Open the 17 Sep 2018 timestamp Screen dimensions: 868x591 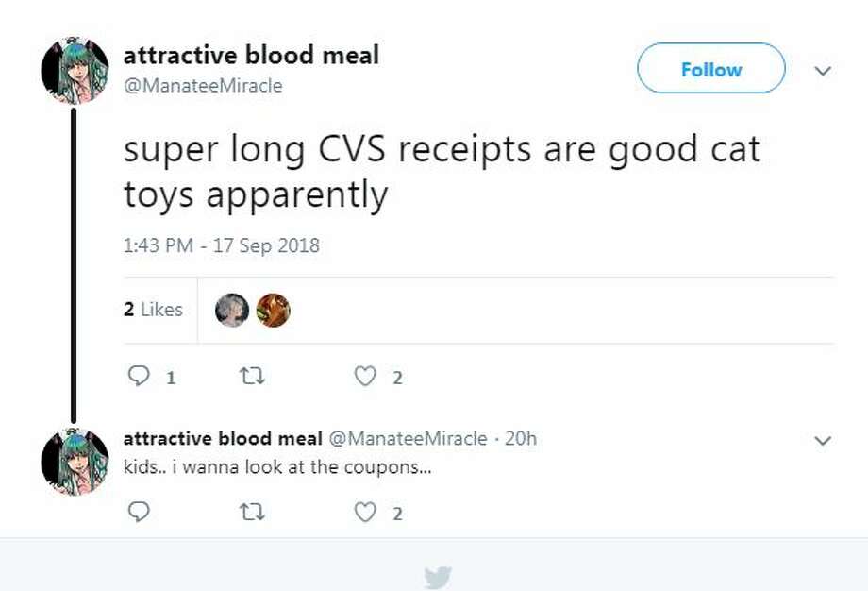(x=223, y=245)
